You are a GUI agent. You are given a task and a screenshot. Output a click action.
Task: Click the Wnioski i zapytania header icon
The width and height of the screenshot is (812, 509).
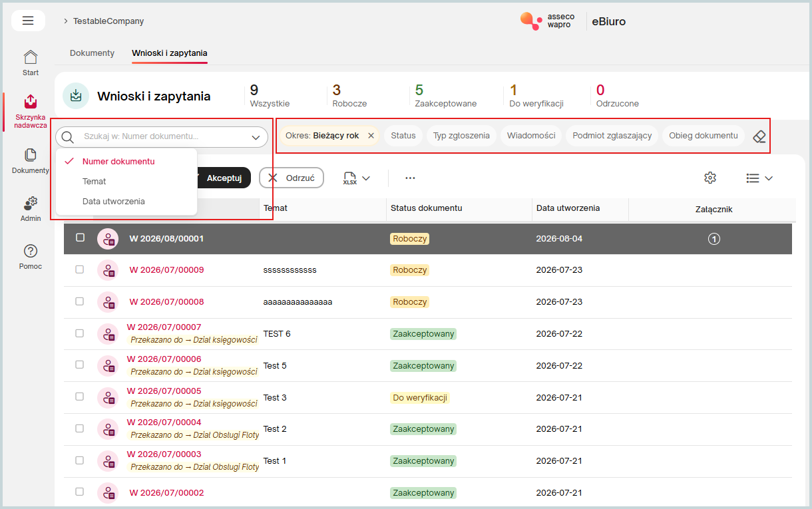(76, 96)
